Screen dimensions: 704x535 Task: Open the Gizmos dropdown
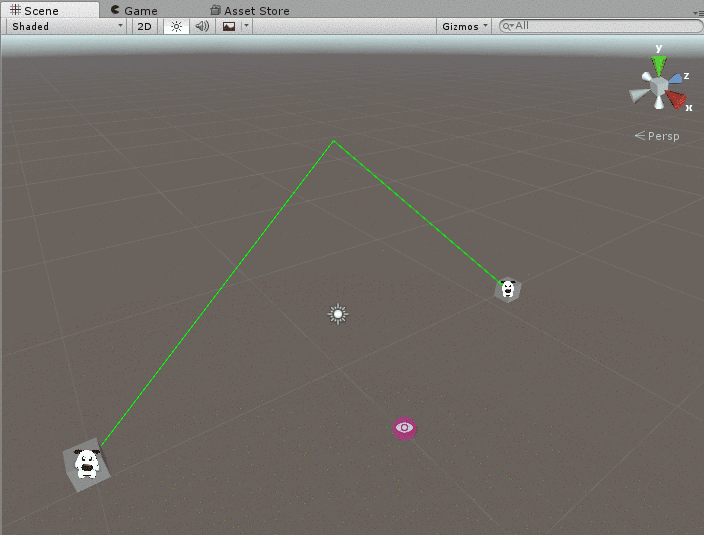pos(464,26)
